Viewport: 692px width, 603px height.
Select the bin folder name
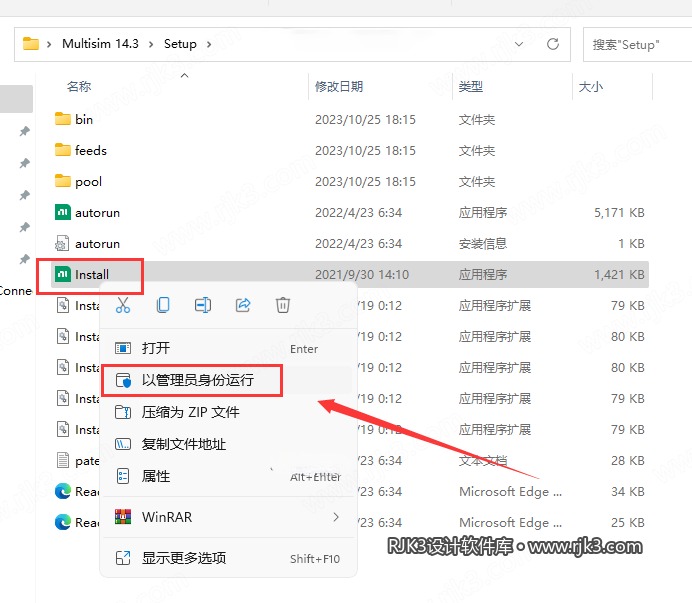84,120
